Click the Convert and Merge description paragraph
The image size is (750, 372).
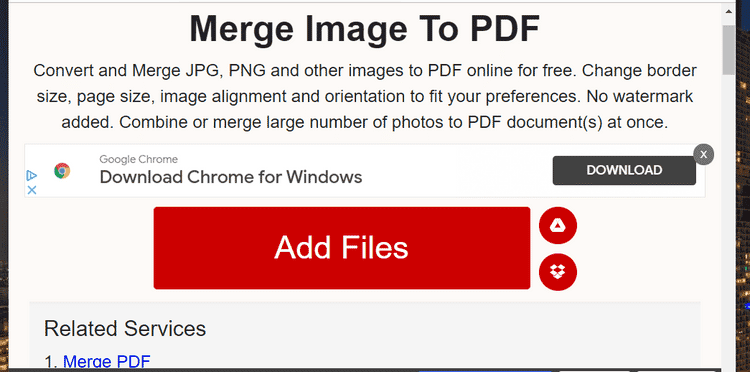click(364, 97)
